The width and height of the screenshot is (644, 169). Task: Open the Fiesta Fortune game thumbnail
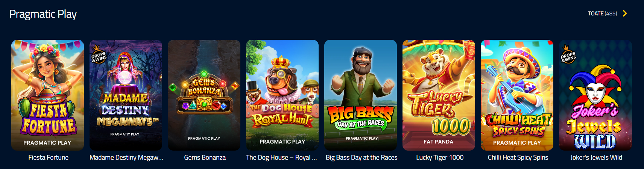[x=48, y=95]
